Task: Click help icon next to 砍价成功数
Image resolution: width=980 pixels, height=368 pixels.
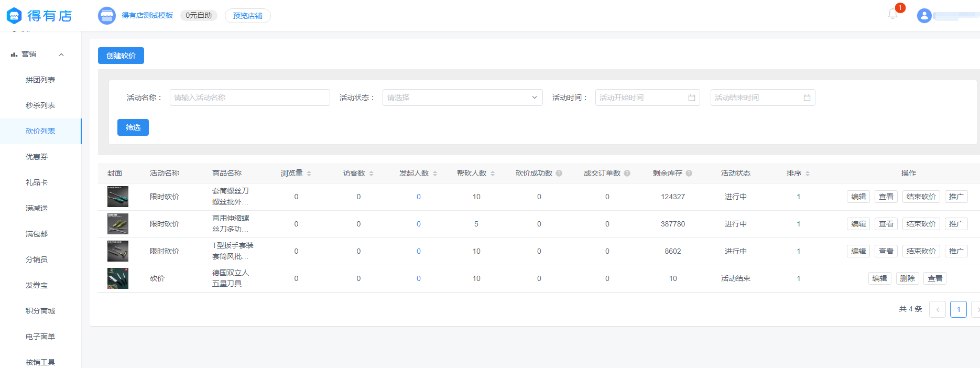Action: pyautogui.click(x=559, y=174)
